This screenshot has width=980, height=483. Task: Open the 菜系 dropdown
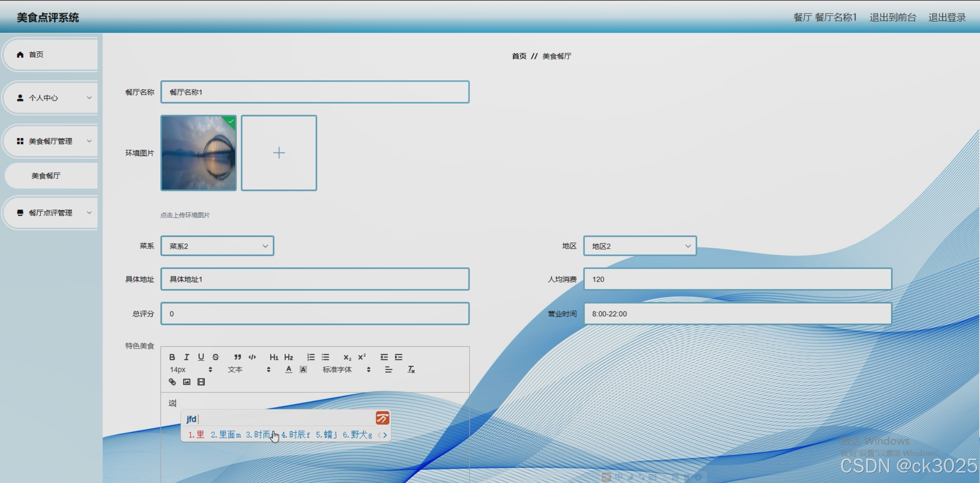(217, 246)
